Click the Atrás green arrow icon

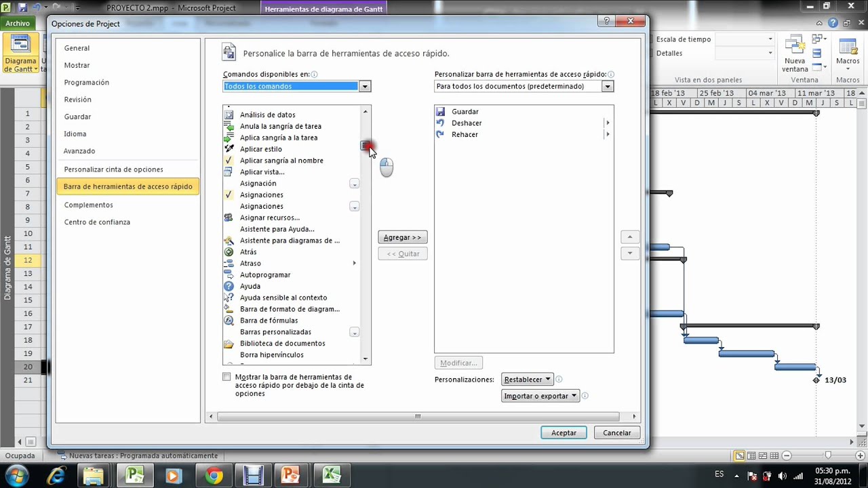tap(229, 252)
